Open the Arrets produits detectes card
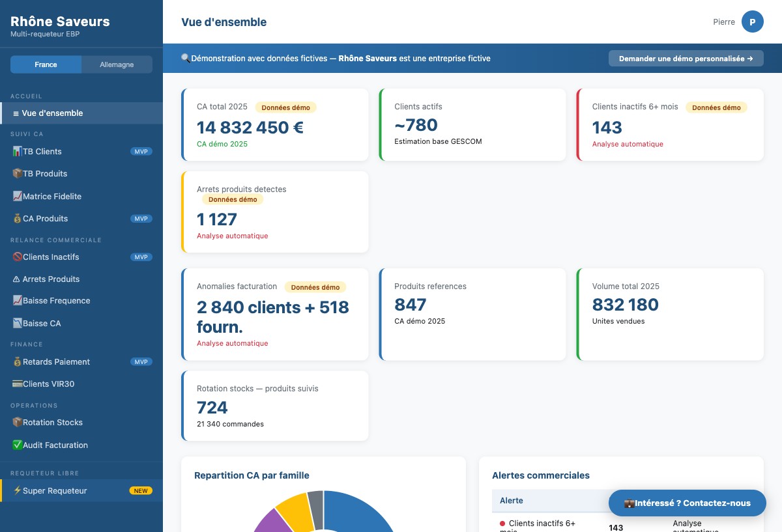The image size is (782, 532). (275, 212)
